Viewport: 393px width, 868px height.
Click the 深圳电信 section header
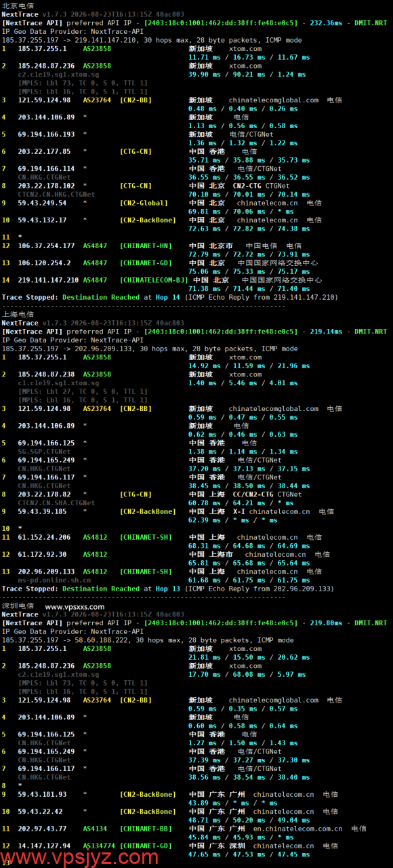coord(18,606)
